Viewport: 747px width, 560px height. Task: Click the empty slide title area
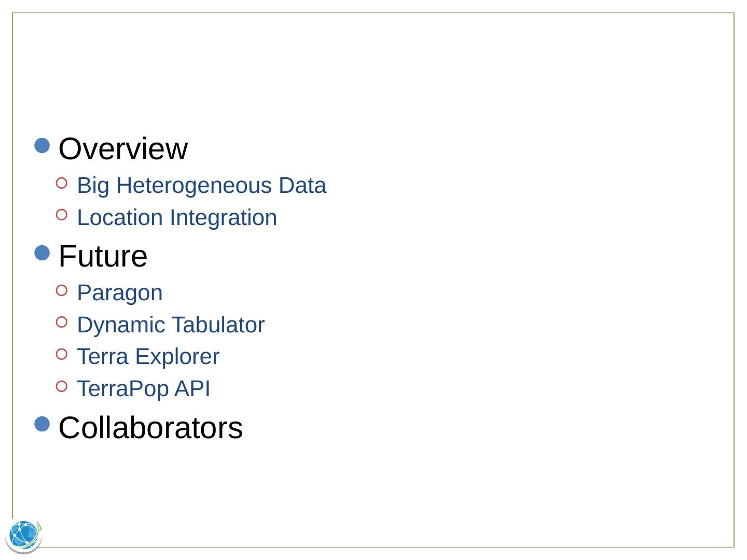(x=374, y=67)
